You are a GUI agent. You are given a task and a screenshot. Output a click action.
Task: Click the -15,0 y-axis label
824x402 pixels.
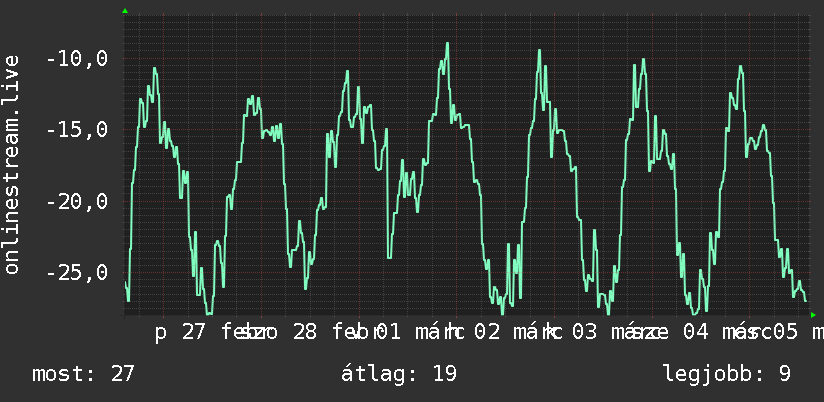pyautogui.click(x=77, y=130)
